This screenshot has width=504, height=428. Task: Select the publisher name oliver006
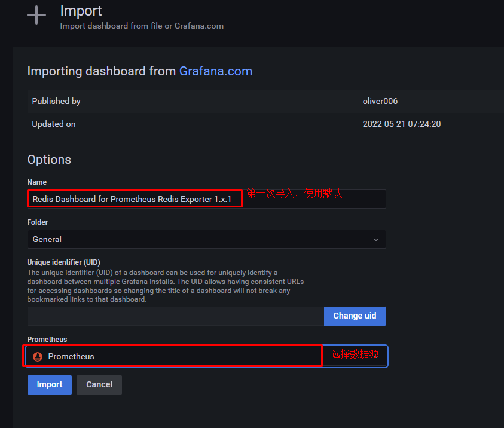[x=380, y=101]
